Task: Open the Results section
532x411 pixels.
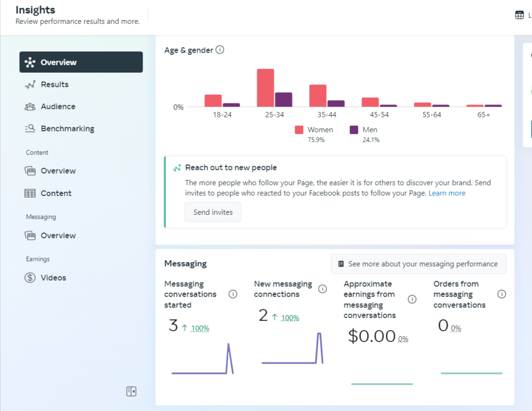Action: coord(54,84)
